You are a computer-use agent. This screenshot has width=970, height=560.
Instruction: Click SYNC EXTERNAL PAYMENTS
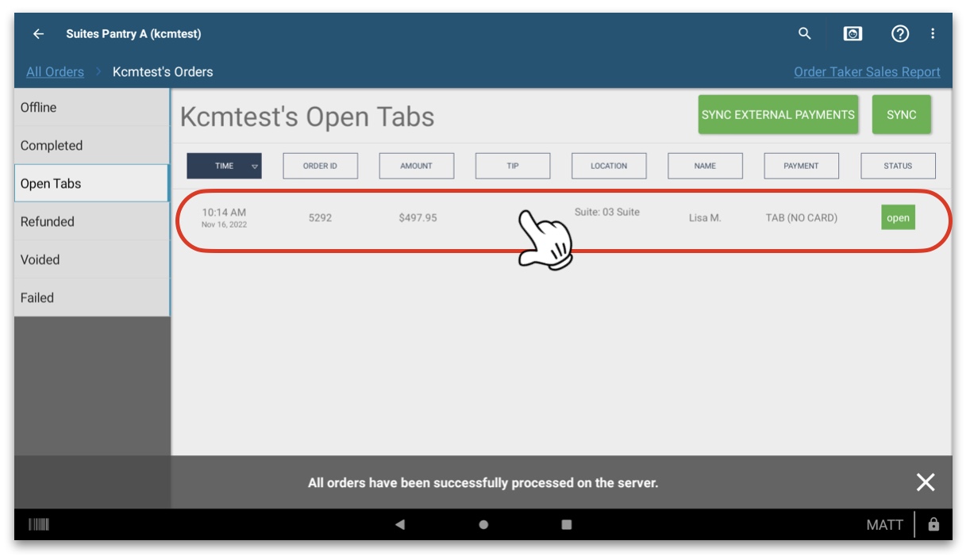tap(779, 113)
